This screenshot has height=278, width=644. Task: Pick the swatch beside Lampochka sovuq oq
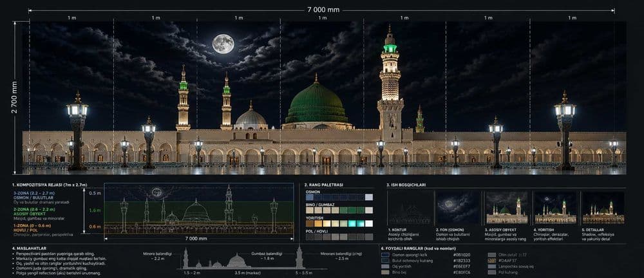[491, 266]
